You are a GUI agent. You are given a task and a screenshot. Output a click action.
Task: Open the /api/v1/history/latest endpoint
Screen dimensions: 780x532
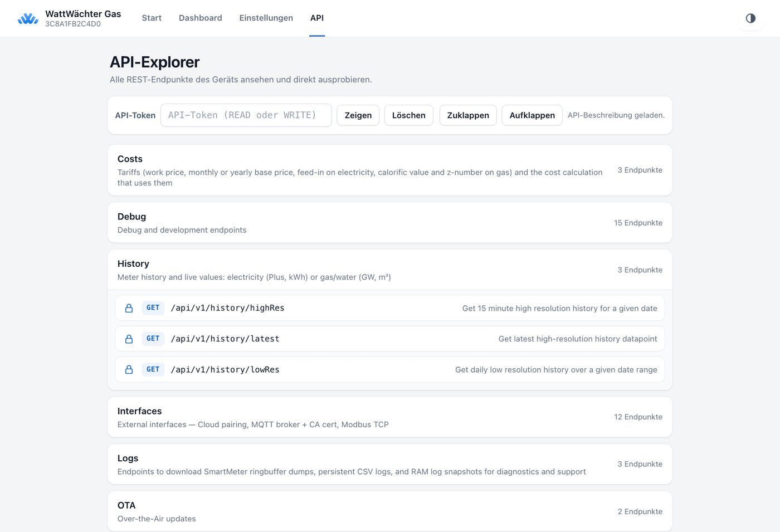click(x=390, y=339)
